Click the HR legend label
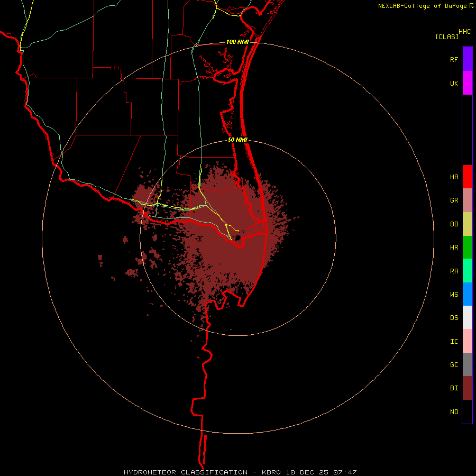Image resolution: width=476 pixels, height=476 pixels. click(x=454, y=248)
